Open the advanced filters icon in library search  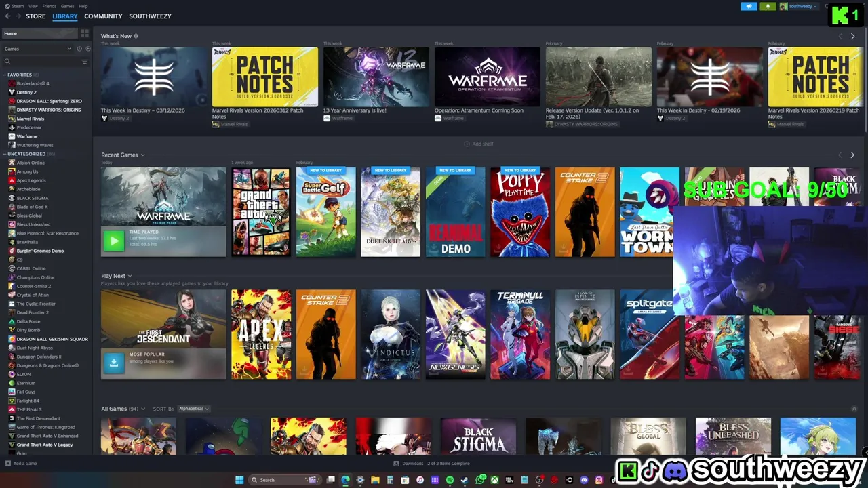point(85,62)
